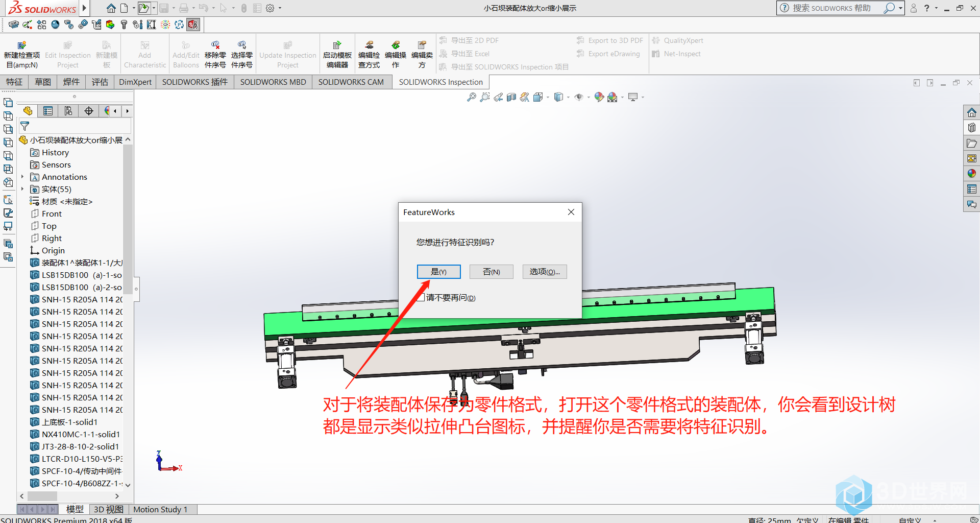
Task: Click the 新建检查项目 inspection project icon
Action: click(x=22, y=55)
